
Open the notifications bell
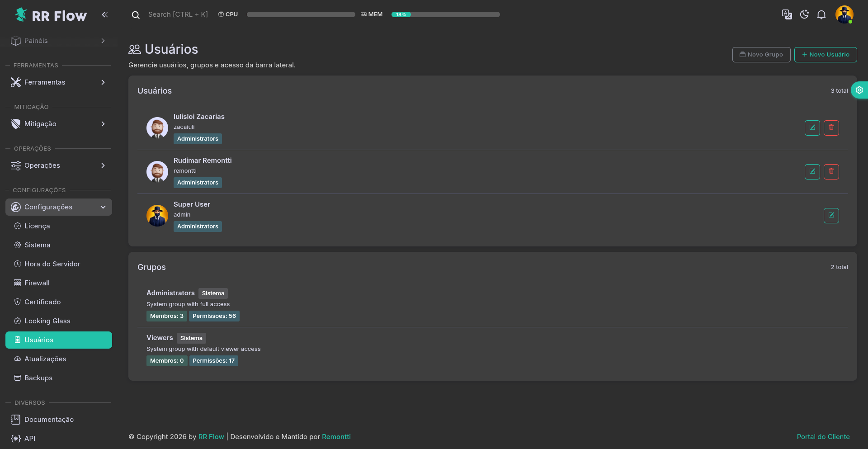point(821,14)
